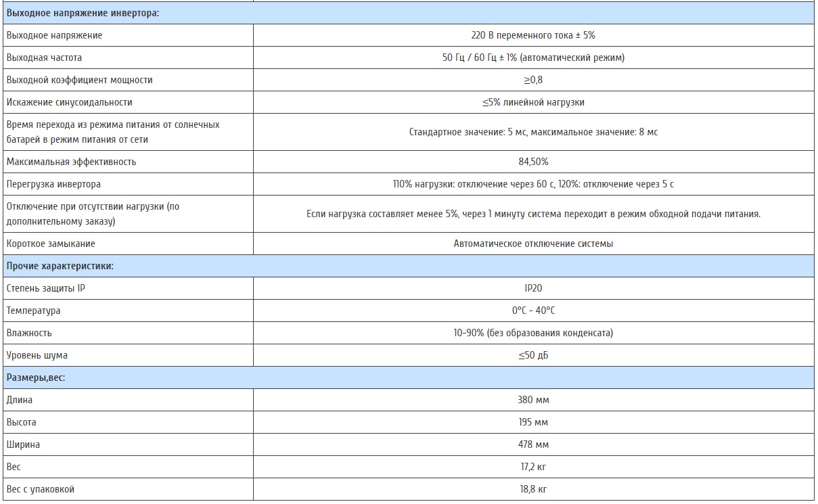818x504 pixels.
Task: Click the 'Выходная частота' row label
Action: click(44, 58)
